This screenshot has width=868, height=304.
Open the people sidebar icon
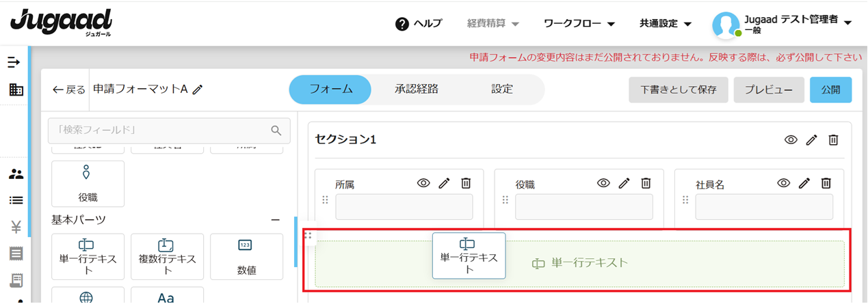[x=16, y=174]
